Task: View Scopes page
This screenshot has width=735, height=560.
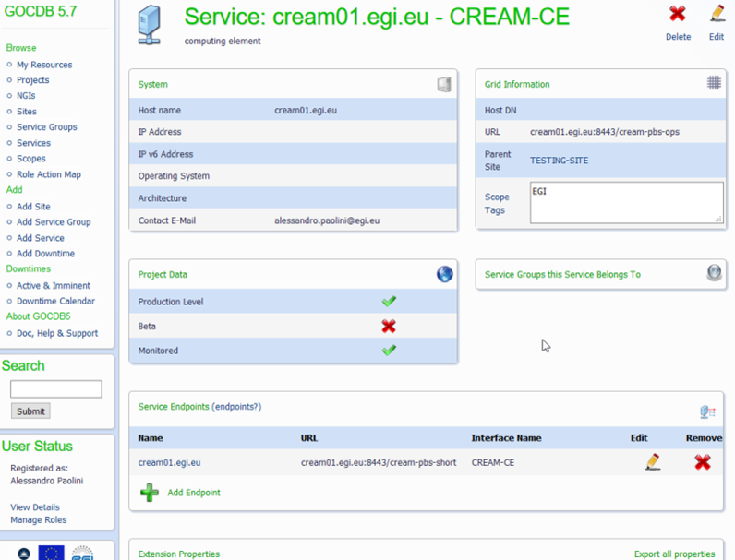Action: tap(31, 159)
